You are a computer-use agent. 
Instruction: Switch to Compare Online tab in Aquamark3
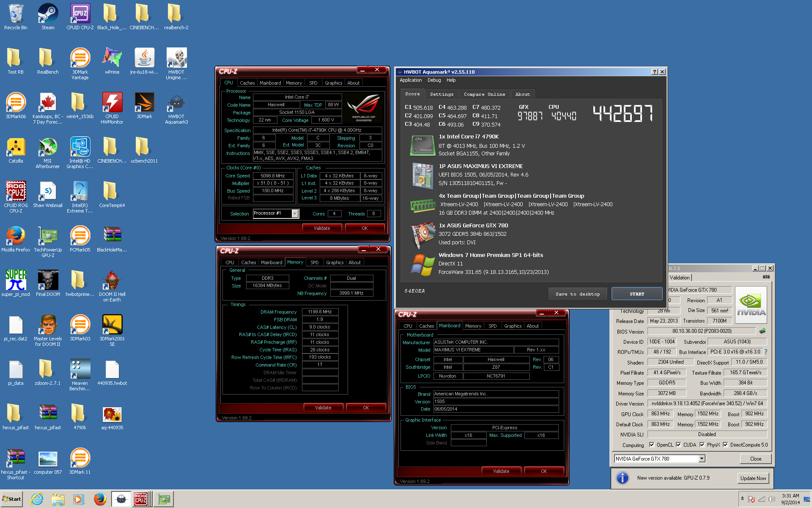tap(484, 94)
